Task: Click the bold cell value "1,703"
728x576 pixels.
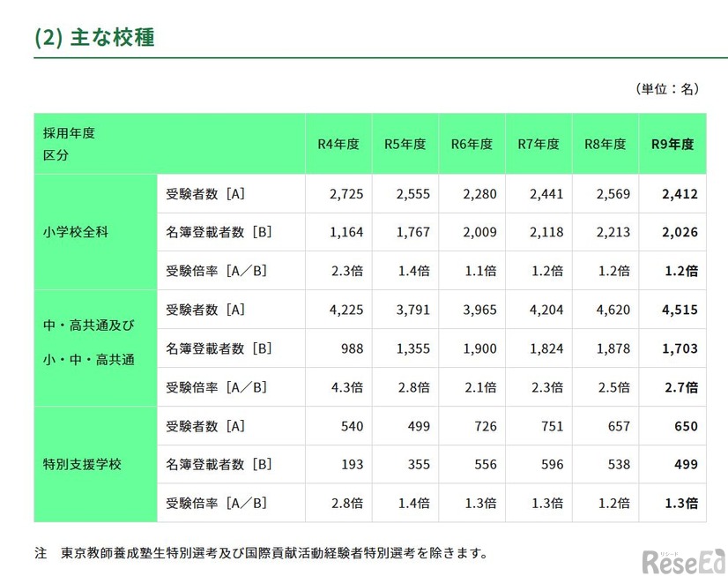Action: 680,348
